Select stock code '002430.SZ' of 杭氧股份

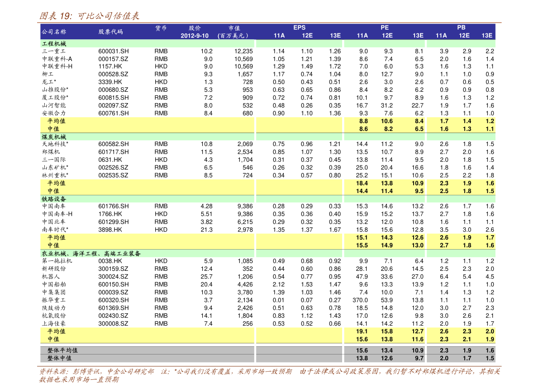click(x=113, y=316)
